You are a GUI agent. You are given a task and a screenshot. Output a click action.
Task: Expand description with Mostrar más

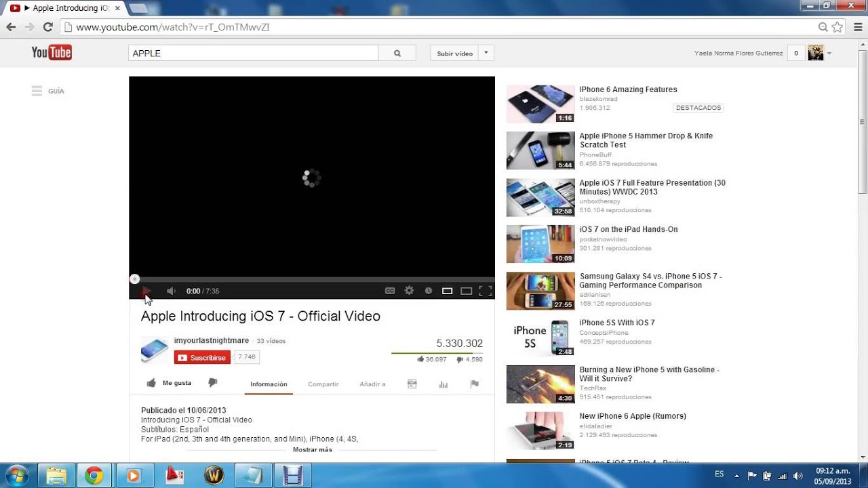click(313, 449)
